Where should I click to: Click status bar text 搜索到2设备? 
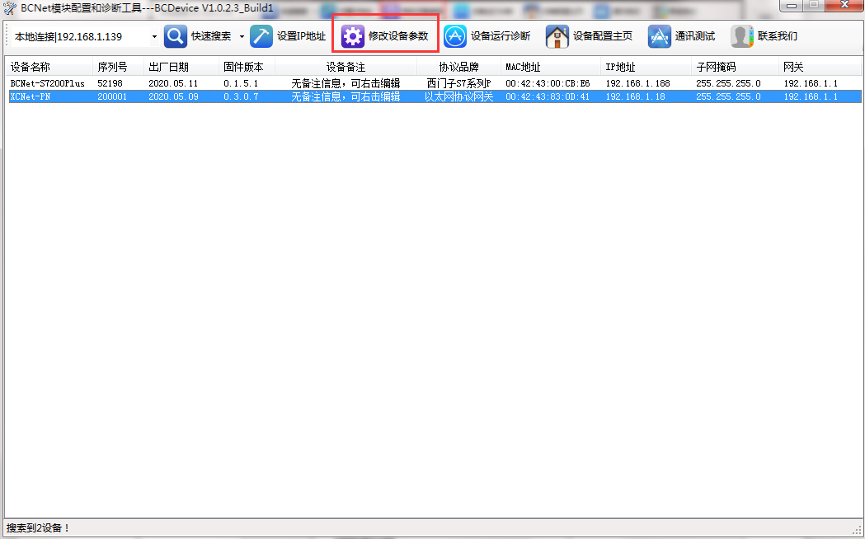pyautogui.click(x=38, y=528)
